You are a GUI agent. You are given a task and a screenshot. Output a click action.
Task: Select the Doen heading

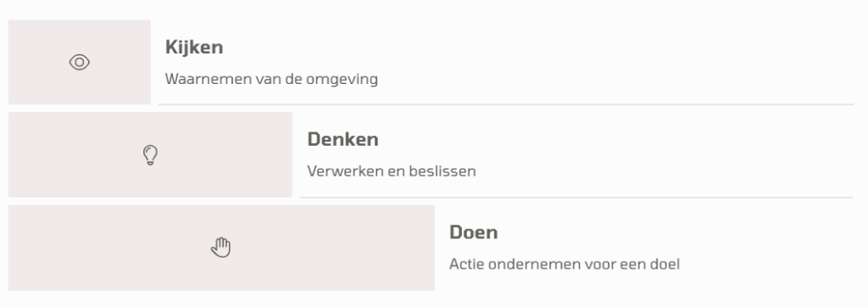[x=473, y=232]
